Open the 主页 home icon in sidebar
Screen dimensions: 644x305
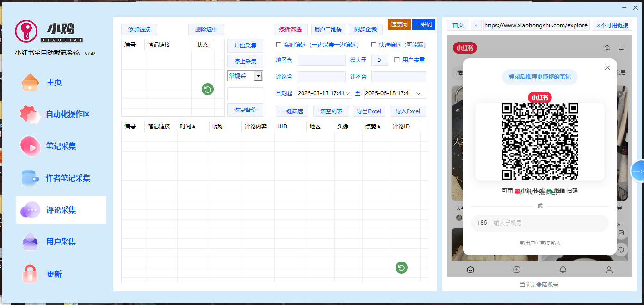(x=30, y=83)
